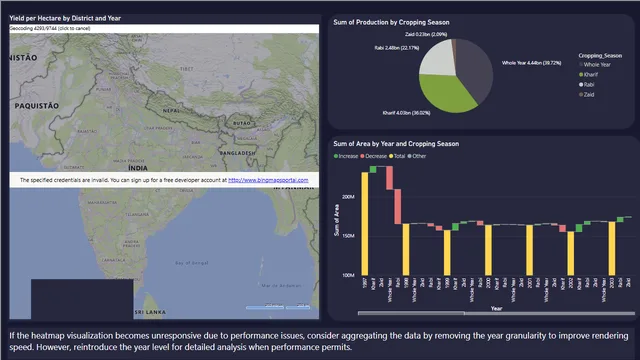The image size is (640, 360).
Task: Click the 100M axis value
Action: pyautogui.click(x=348, y=275)
